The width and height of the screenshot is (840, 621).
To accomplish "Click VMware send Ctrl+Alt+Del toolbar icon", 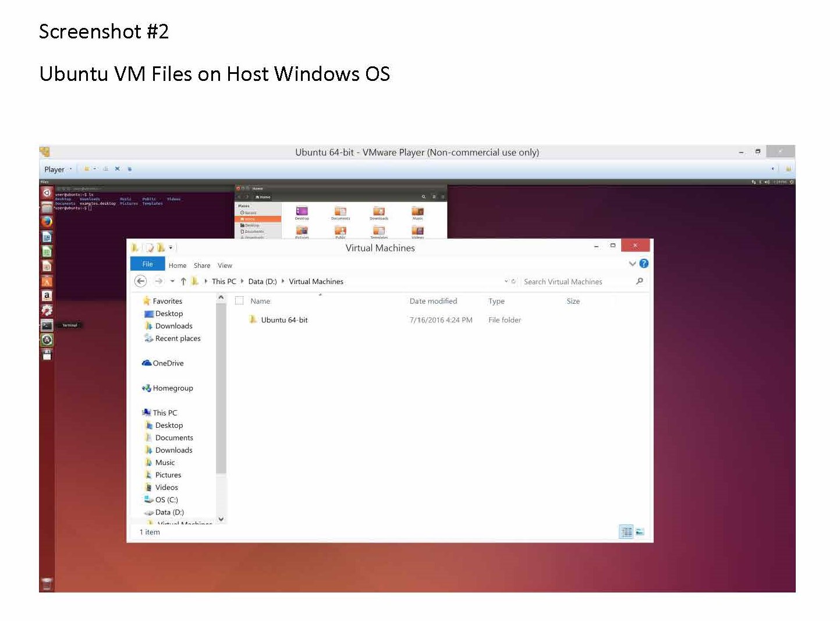I will coord(105,169).
